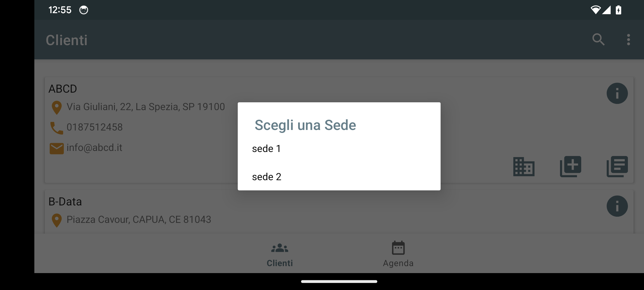Viewport: 644px width, 290px height.
Task: Tap the ABCD location pin icon
Action: point(57,107)
